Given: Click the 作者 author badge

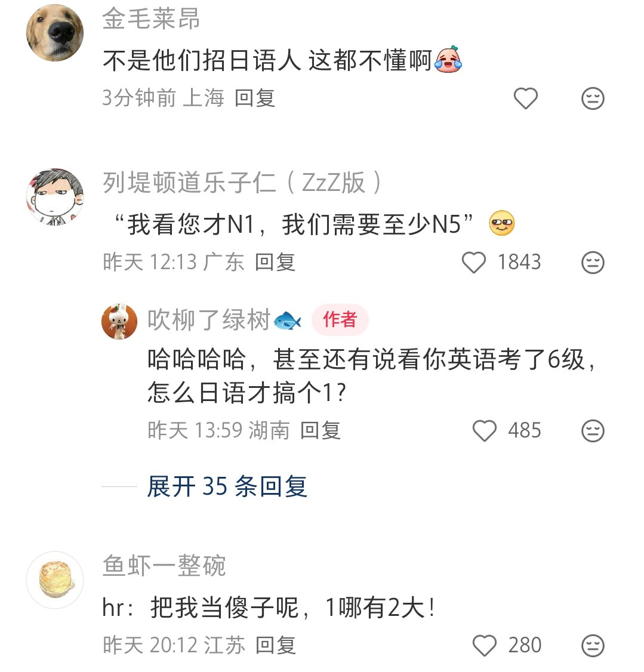Looking at the screenshot, I should coord(339,320).
